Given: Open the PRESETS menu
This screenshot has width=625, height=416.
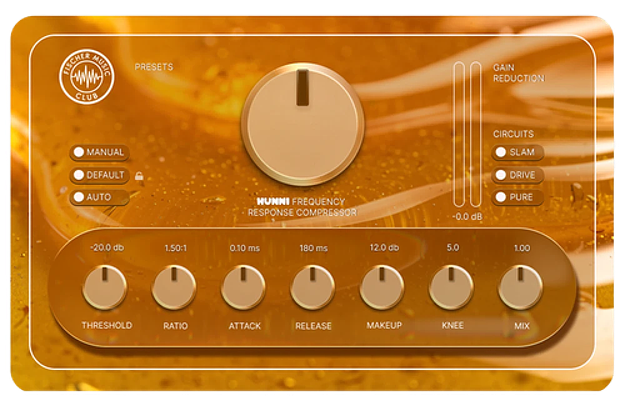Looking at the screenshot, I should pyautogui.click(x=154, y=67).
